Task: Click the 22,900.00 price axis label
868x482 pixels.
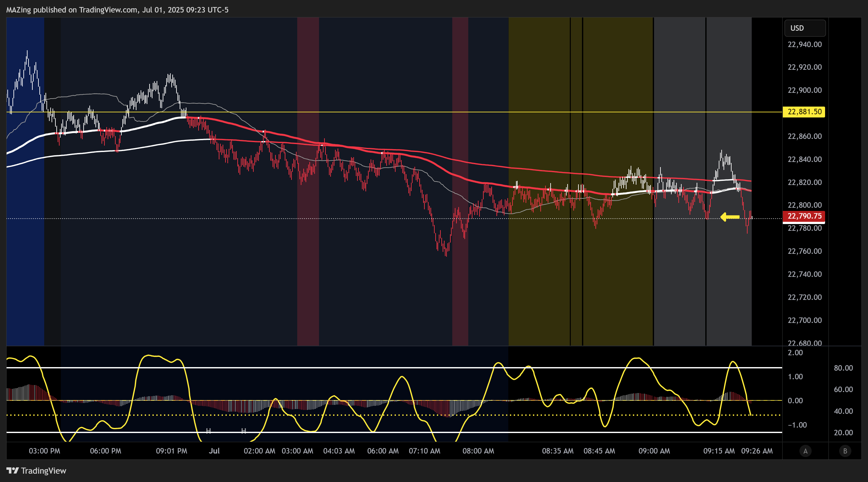Action: (805, 90)
